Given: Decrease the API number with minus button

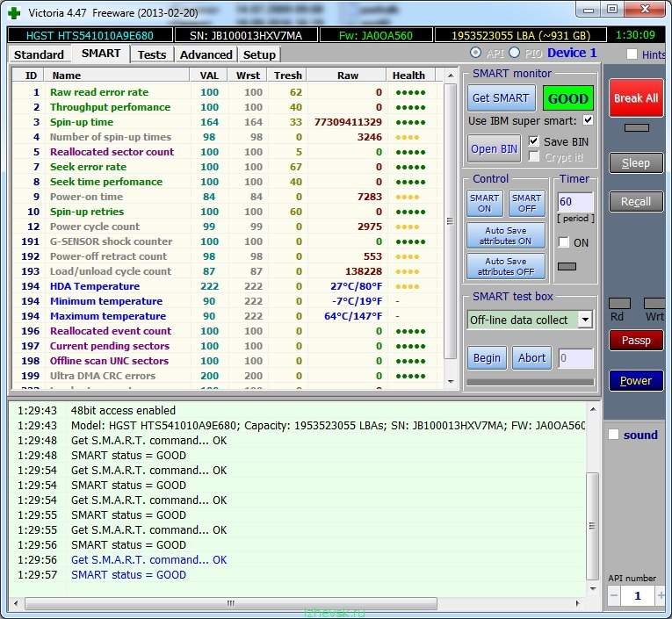Looking at the screenshot, I should click(x=614, y=596).
